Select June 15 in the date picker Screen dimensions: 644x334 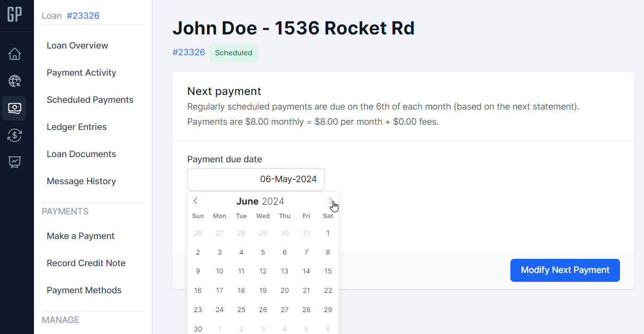(328, 271)
